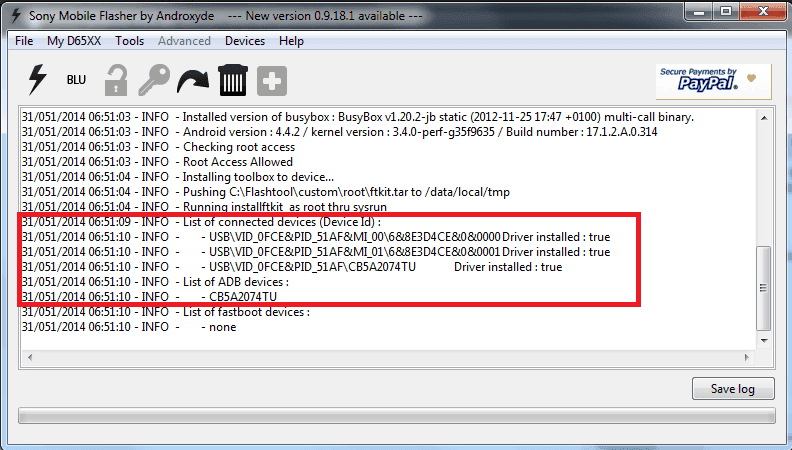The image size is (792, 450).
Task: Click the log's vertical scrollbar up arrow
Action: [x=764, y=118]
